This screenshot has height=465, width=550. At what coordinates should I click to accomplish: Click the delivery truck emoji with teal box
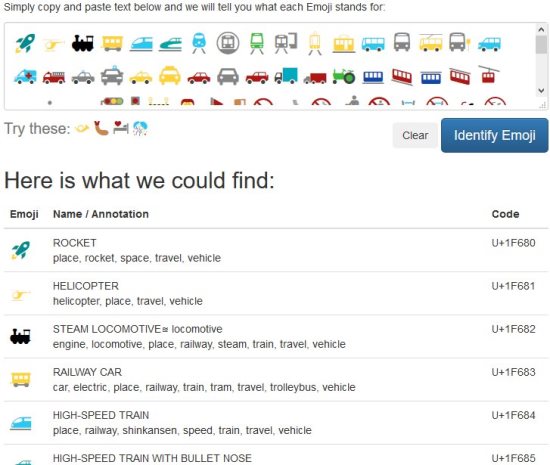[x=286, y=75]
